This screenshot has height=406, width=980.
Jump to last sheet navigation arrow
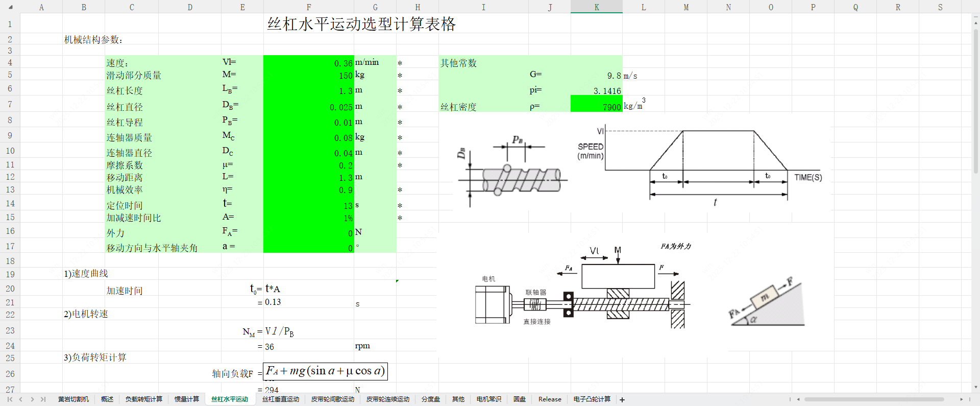[43, 399]
